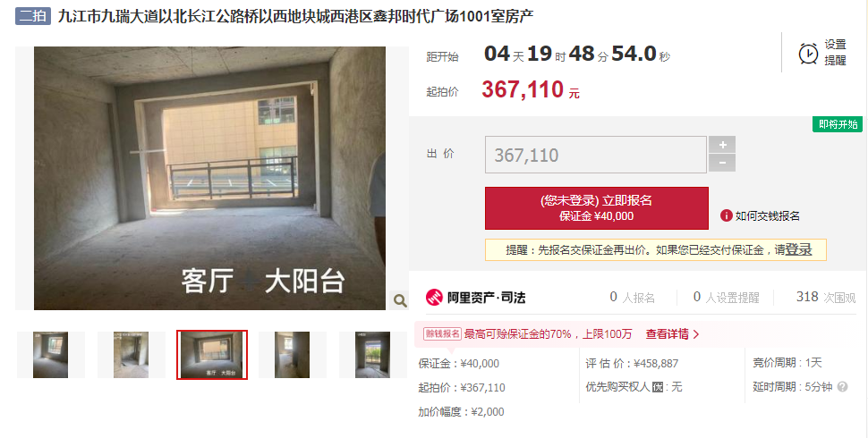Select the fifth balcony door thumbnail
The image size is (868, 438).
(x=372, y=355)
